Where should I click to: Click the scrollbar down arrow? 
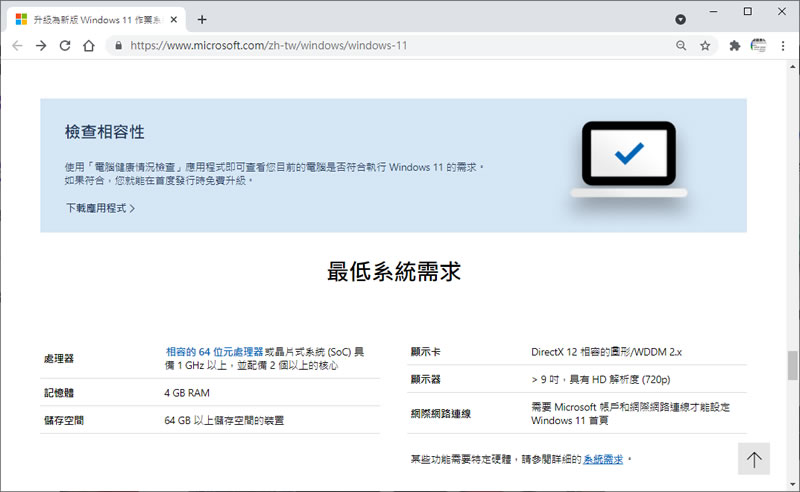point(792,484)
